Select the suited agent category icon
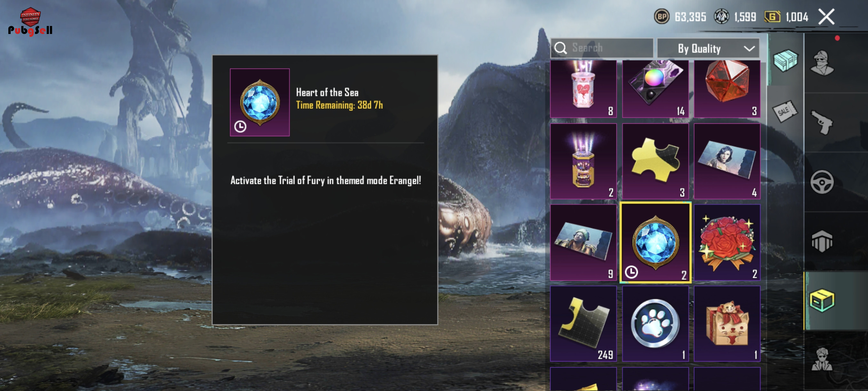 click(822, 359)
